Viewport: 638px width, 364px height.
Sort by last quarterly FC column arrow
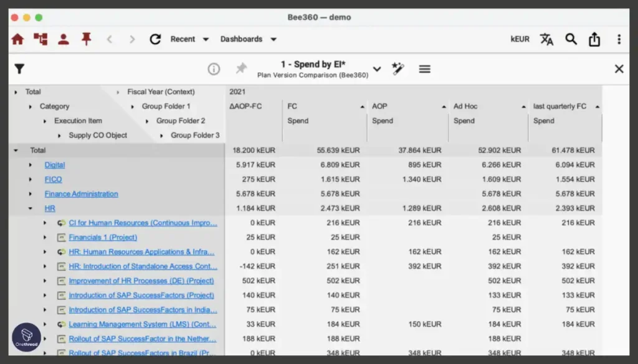point(598,107)
